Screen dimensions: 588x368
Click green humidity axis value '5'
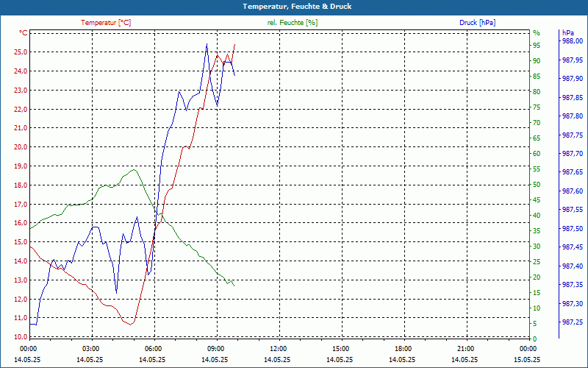pos(535,324)
